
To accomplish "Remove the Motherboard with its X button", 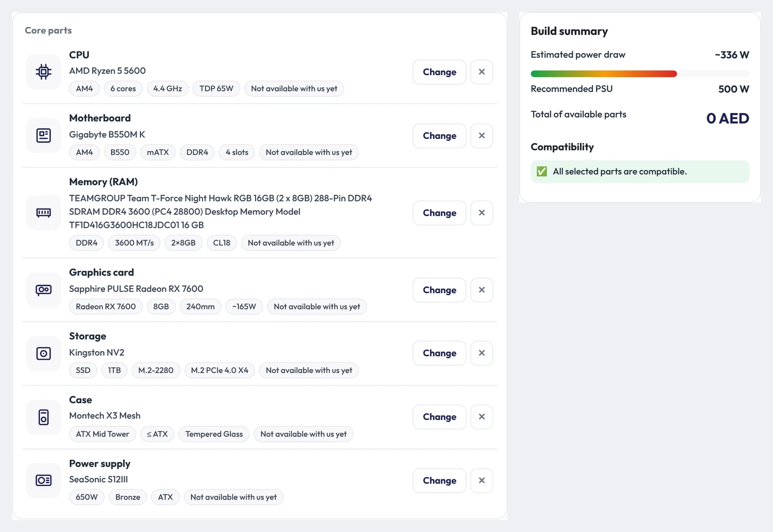I will [482, 136].
